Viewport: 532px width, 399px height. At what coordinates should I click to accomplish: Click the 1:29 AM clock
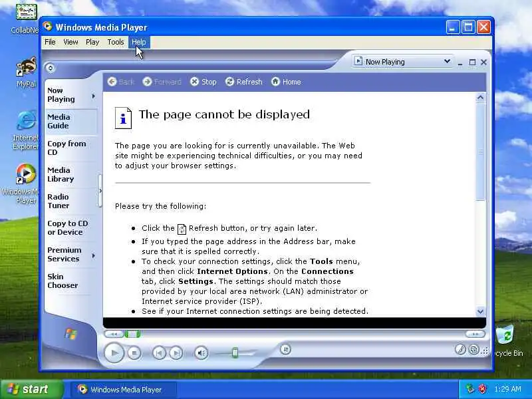click(x=507, y=389)
